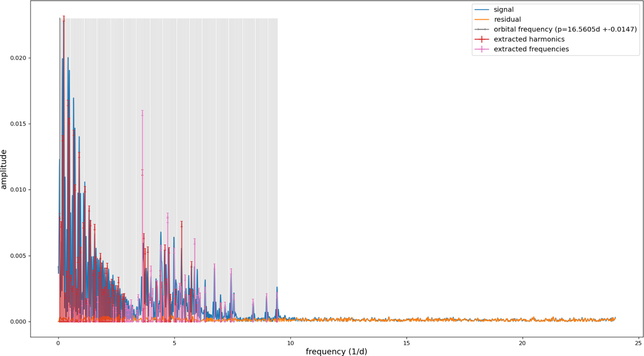Click the y-axis tick label 0.015
Screen dimensions: 644x356
click(x=17, y=124)
